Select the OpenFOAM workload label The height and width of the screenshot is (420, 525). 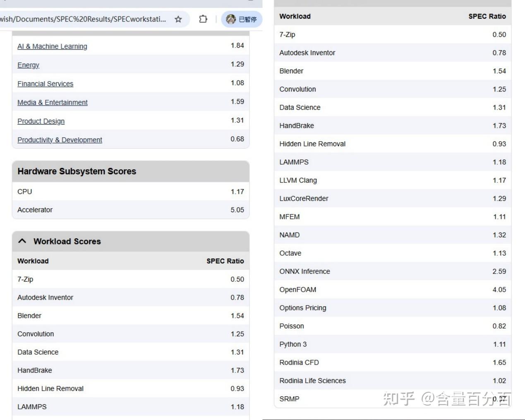point(297,290)
